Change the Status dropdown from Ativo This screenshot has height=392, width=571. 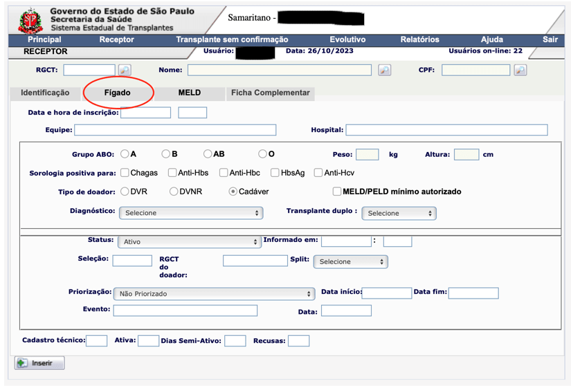[x=189, y=242]
